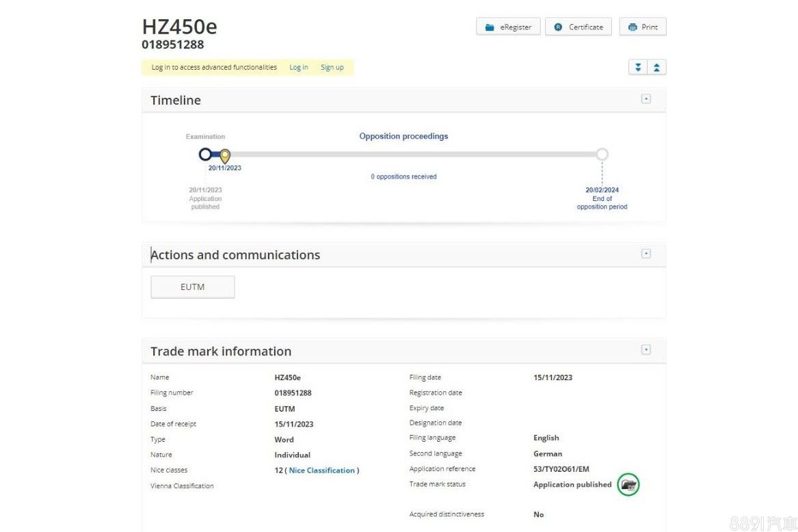Collapse the Trade mark information section
The width and height of the screenshot is (798, 532).
coord(646,350)
